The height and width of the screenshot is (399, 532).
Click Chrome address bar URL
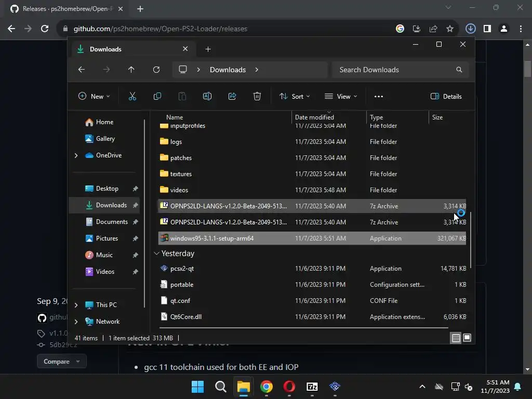160,29
